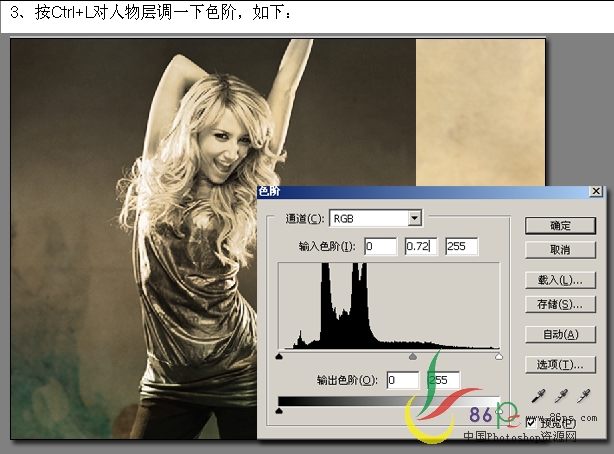
Task: Focus the output highlight level field 255
Action: [x=443, y=380]
